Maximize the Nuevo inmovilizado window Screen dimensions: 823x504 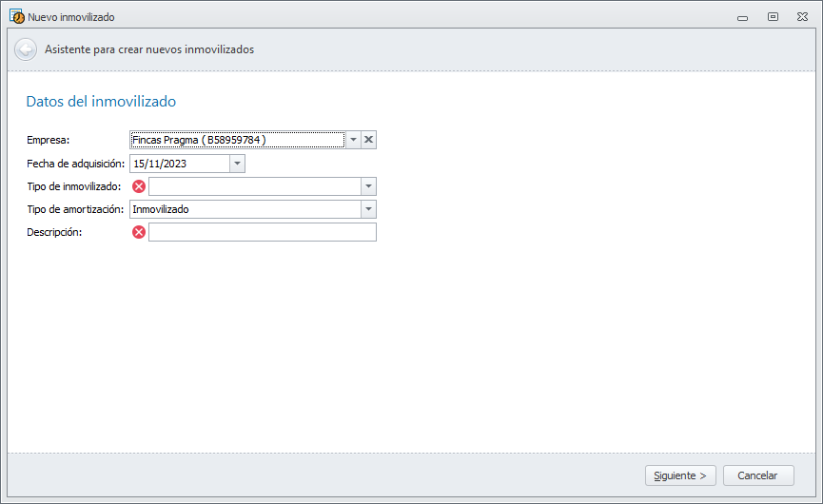pos(773,16)
